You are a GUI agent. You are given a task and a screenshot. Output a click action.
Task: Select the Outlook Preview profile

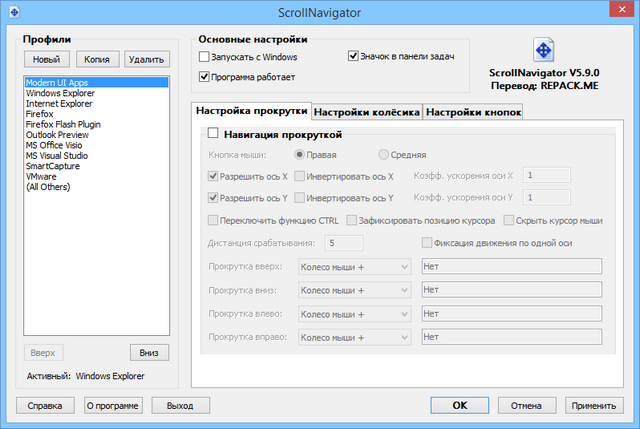point(96,135)
